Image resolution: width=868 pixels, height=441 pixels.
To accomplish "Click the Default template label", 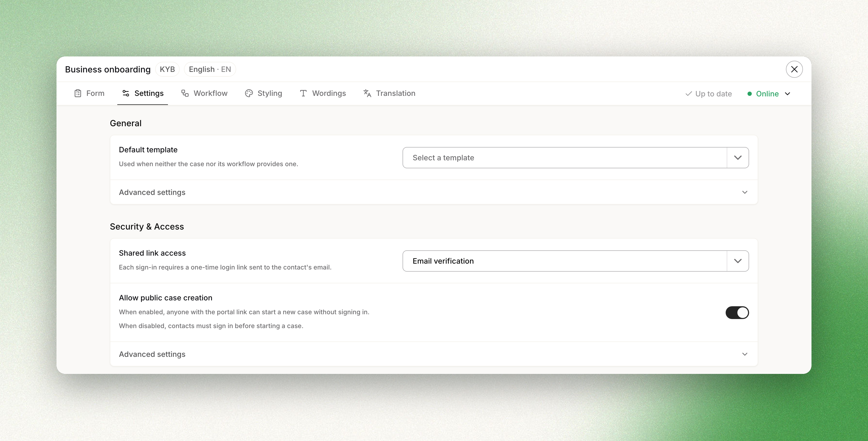I will point(148,150).
